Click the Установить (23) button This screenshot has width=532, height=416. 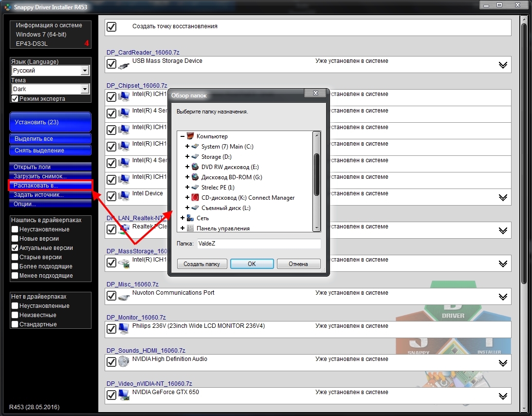pyautogui.click(x=50, y=122)
